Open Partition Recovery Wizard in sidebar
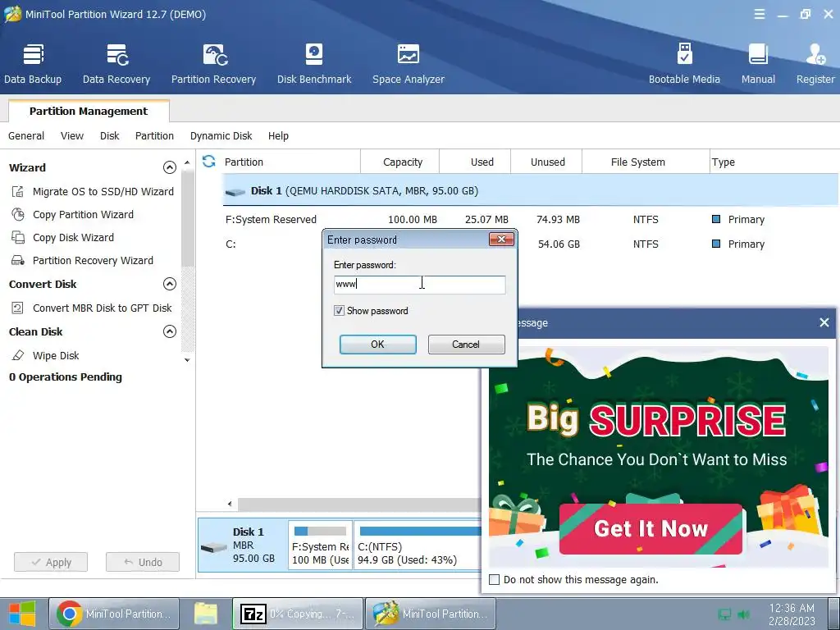The height and width of the screenshot is (630, 840). (x=83, y=260)
